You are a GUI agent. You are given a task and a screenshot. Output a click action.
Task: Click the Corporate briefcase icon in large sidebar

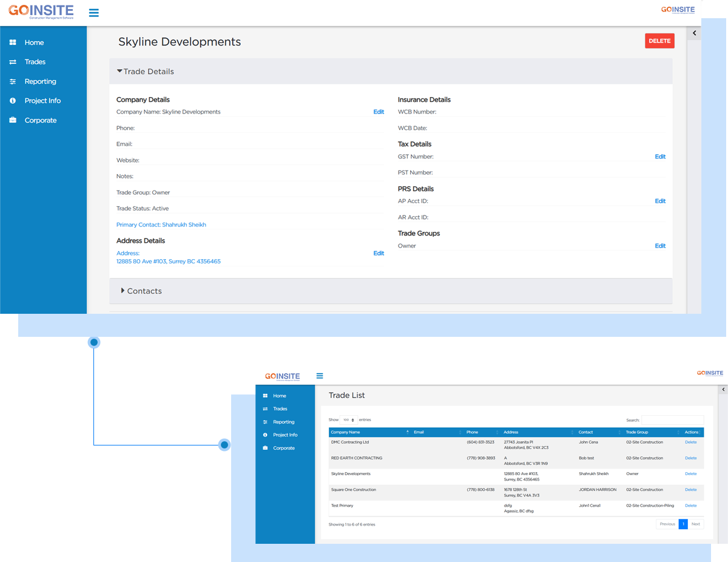(x=13, y=120)
